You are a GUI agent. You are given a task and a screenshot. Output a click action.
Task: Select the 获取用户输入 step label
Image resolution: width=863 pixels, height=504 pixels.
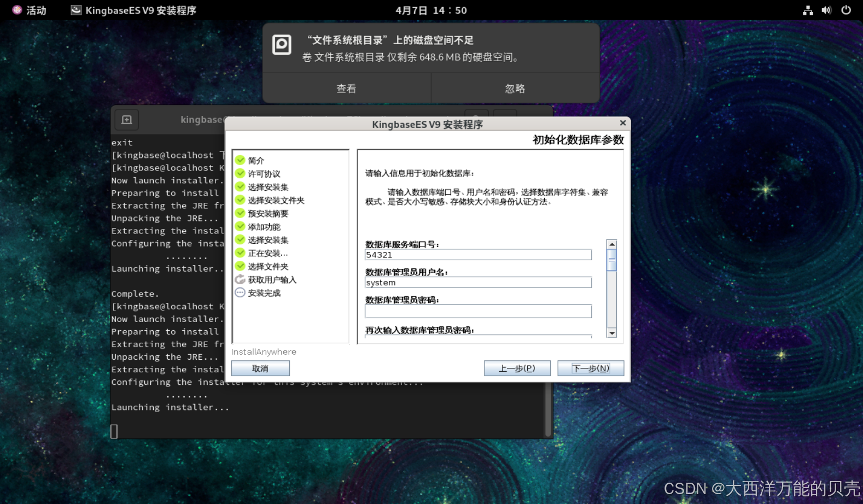(272, 280)
